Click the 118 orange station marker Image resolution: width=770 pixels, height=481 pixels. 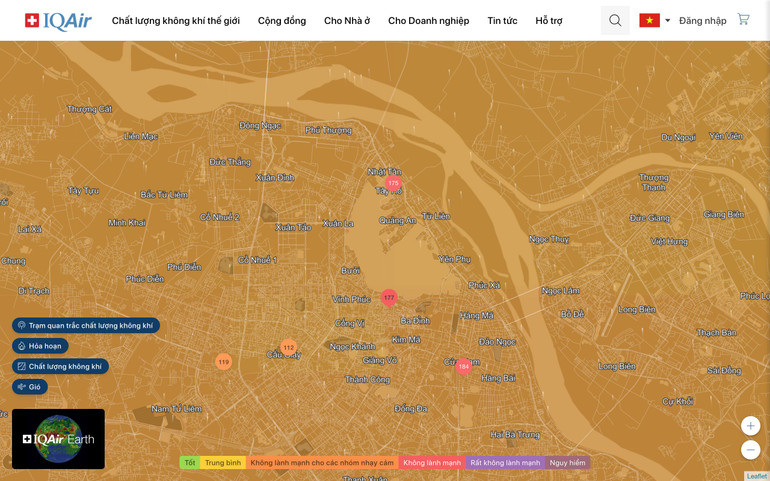[x=224, y=361]
